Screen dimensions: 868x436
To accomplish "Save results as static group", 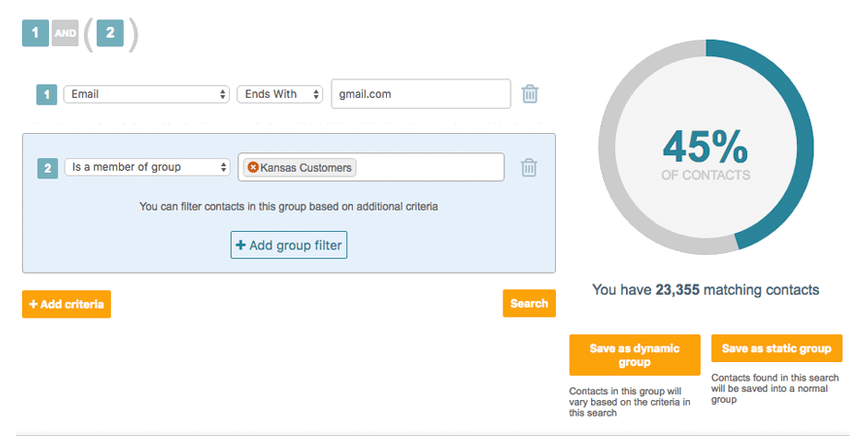I will pyautogui.click(x=776, y=348).
